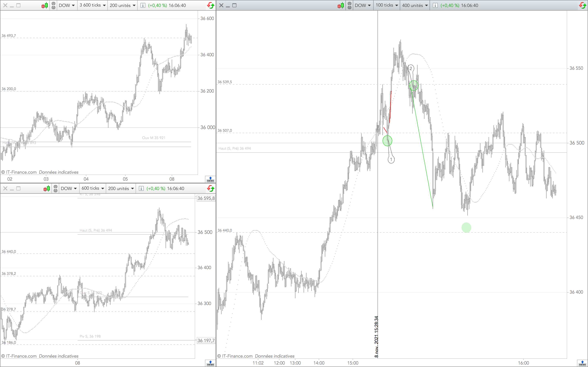Toggle chain link icon in 600 ticks chart
This screenshot has width=588, height=367.
tap(55, 189)
